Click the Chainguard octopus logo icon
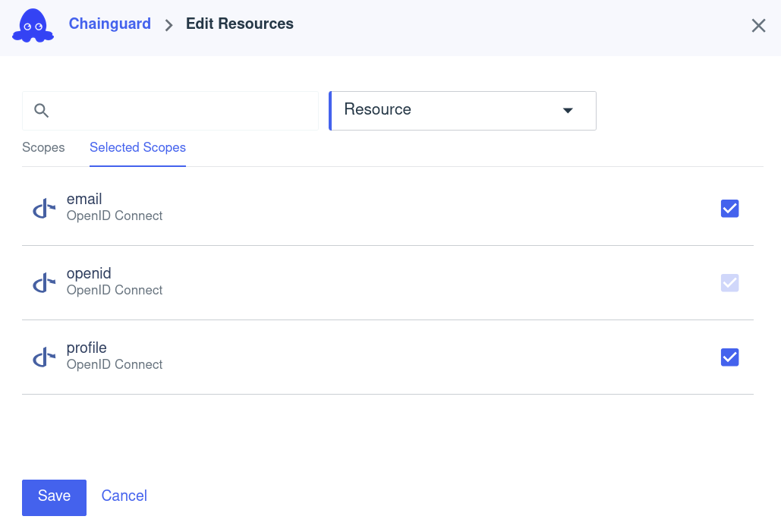 click(x=33, y=25)
